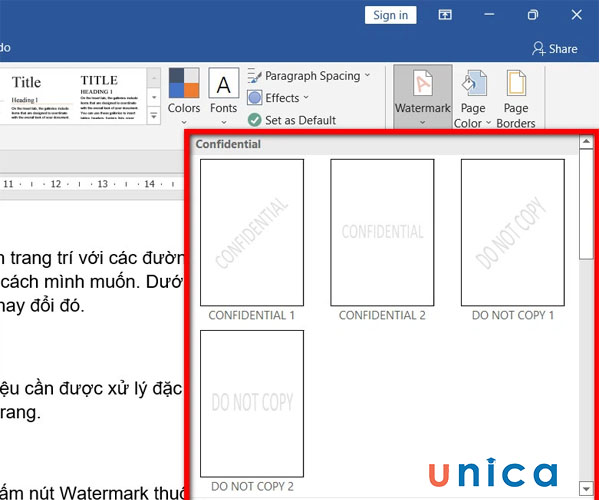The height and width of the screenshot is (500, 600).
Task: Select the TITLE HEADING 1 style set
Action: pos(108,97)
